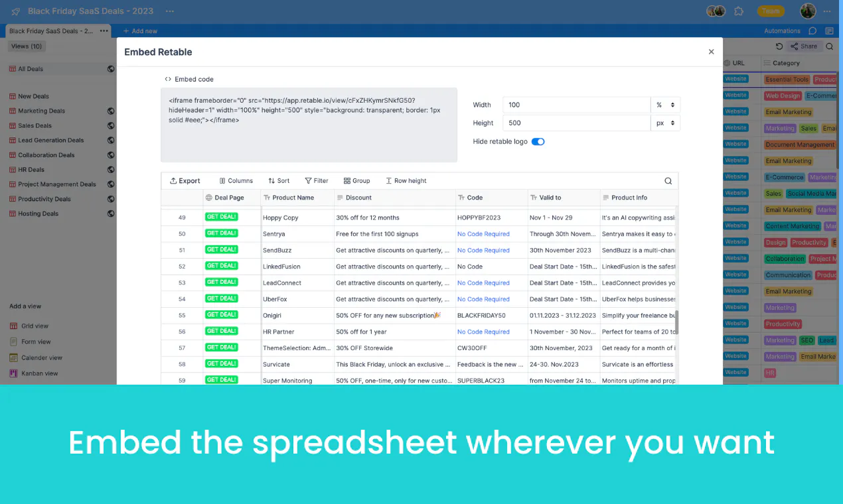The width and height of the screenshot is (843, 504).
Task: Click the globe icon beside Project Management Deals
Action: [x=111, y=184]
